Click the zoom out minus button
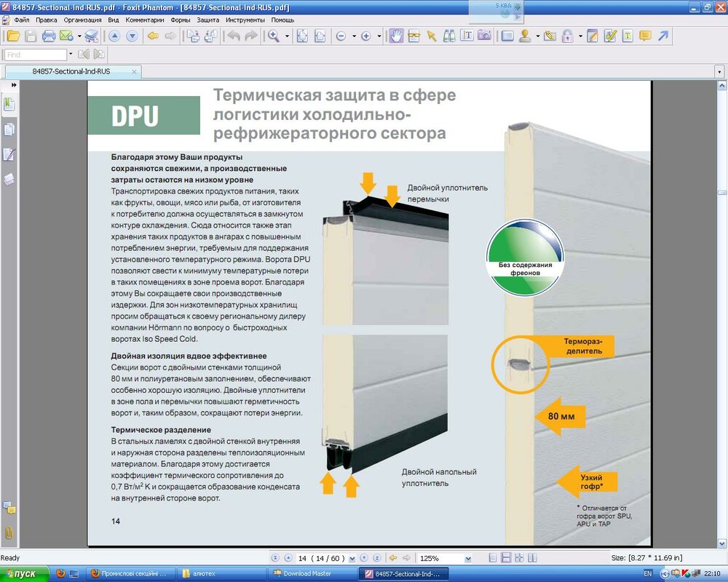Image resolution: width=728 pixels, height=582 pixels. 341,36
